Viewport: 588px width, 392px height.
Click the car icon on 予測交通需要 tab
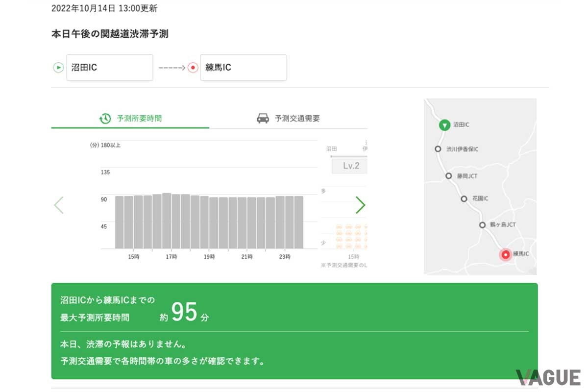[x=263, y=118]
